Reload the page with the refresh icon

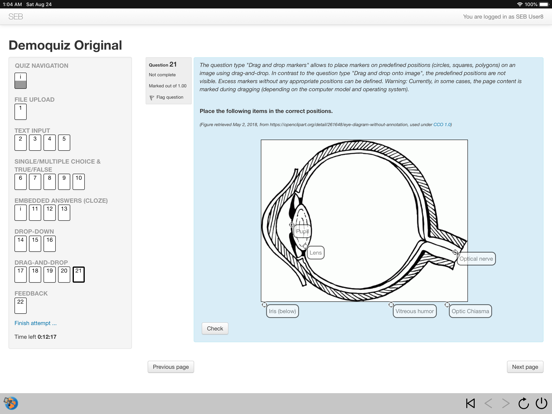(x=523, y=403)
